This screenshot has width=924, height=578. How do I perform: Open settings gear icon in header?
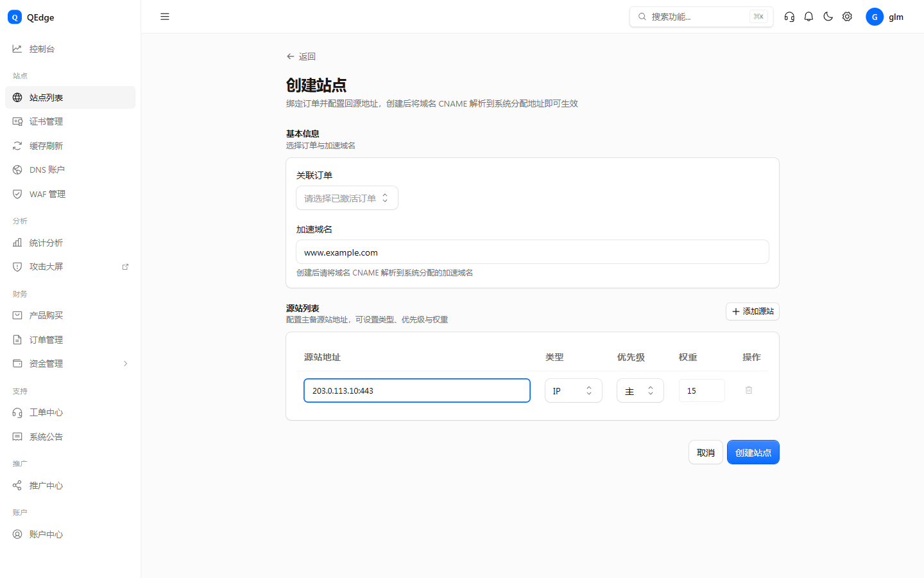click(x=847, y=17)
